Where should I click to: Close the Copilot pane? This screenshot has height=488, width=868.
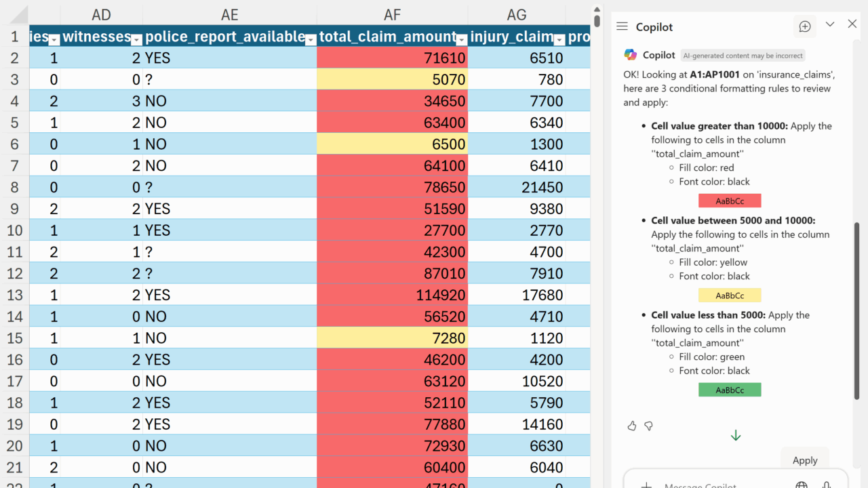point(852,24)
